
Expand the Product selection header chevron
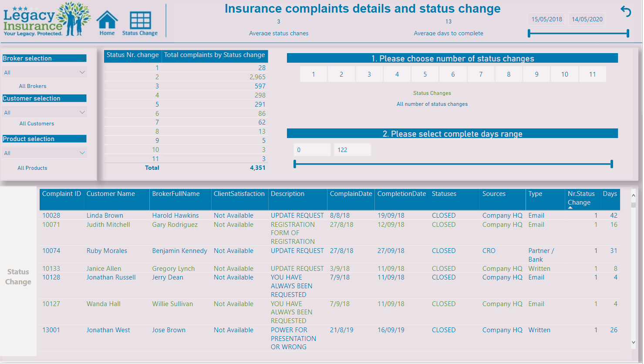[x=83, y=139]
